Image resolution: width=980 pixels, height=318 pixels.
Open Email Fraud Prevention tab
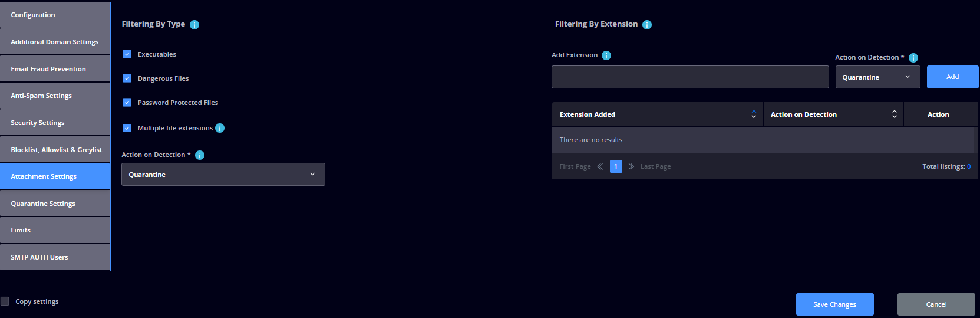click(55, 69)
